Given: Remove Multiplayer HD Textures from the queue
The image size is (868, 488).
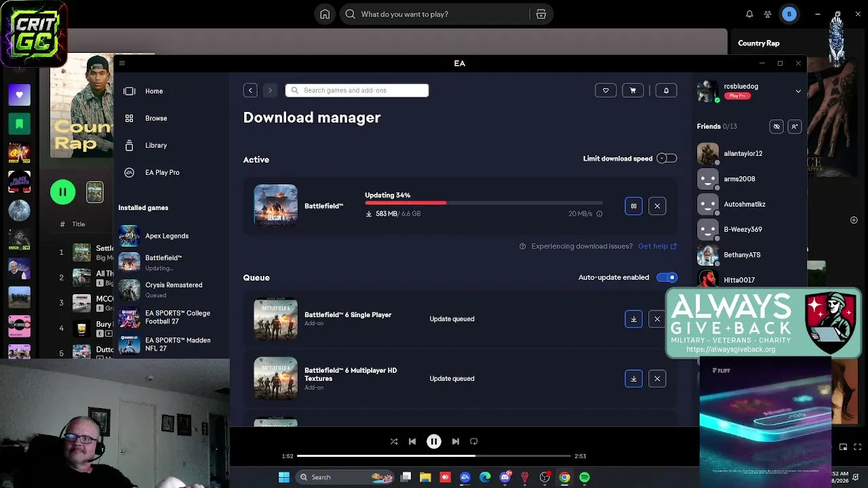Looking at the screenshot, I should [x=657, y=378].
